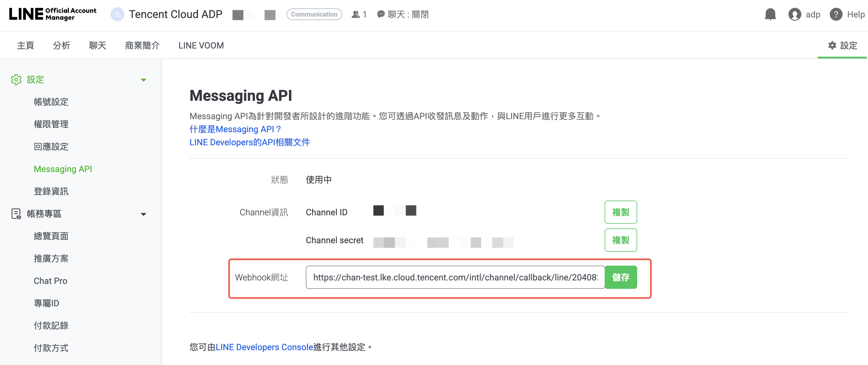The image size is (868, 365).
Task: Open 什麼是Messaging API？ link
Action: pyautogui.click(x=235, y=129)
